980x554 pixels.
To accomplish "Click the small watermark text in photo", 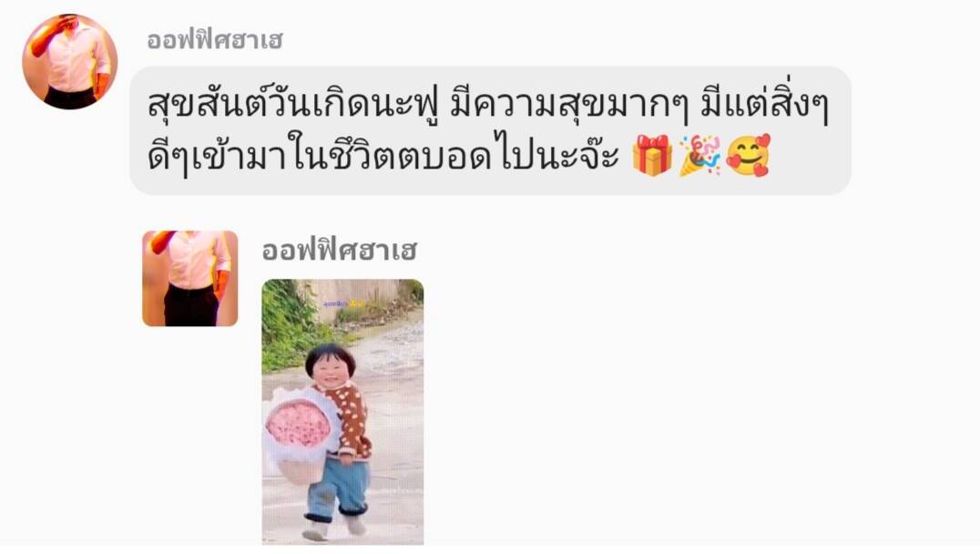I will 343,303.
